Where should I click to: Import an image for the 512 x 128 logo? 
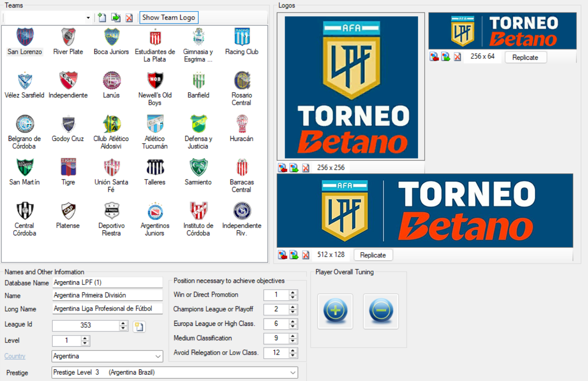(x=282, y=255)
